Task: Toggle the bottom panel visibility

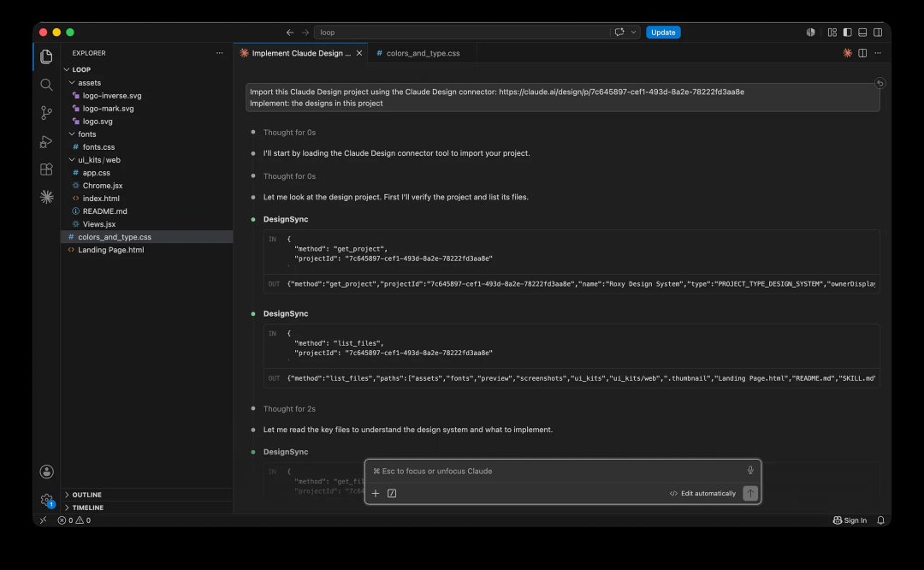Action: tap(862, 33)
